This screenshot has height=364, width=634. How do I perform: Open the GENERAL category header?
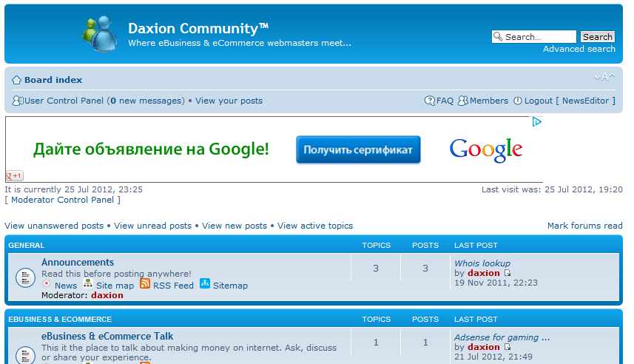27,246
